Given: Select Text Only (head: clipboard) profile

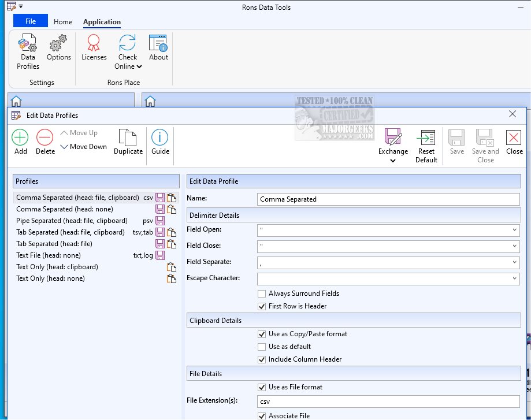Looking at the screenshot, I should click(x=96, y=267).
